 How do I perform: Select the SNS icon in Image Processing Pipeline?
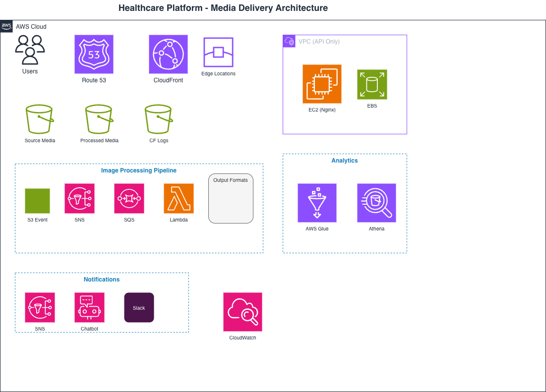click(79, 198)
